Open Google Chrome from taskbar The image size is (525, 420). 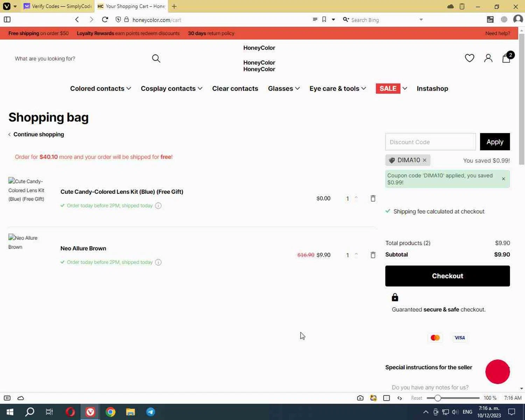point(111,412)
